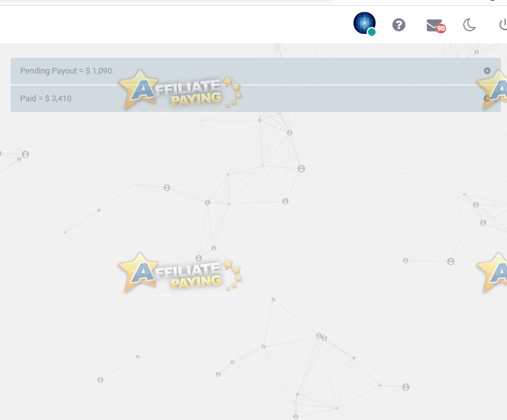
Task: Open the Pending Payout $1,090 link
Action: click(66, 70)
